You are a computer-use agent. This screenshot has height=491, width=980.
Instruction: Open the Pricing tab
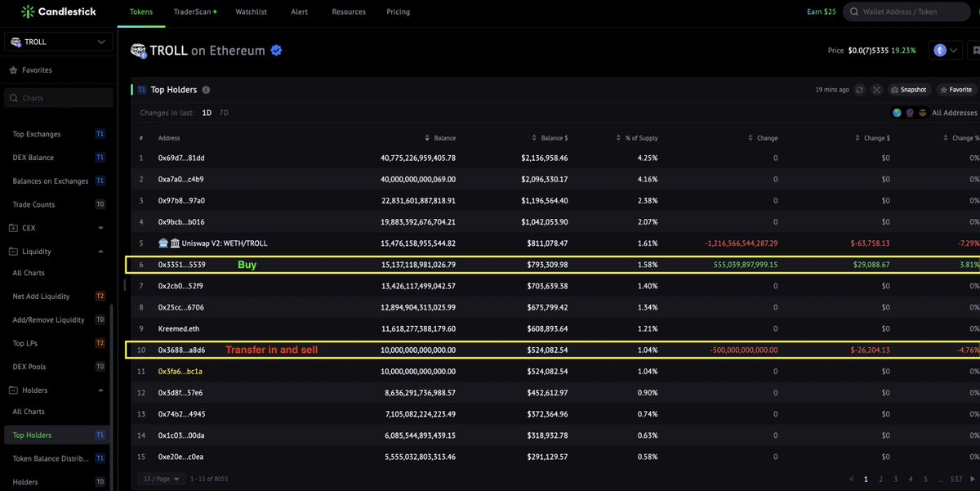coord(399,12)
